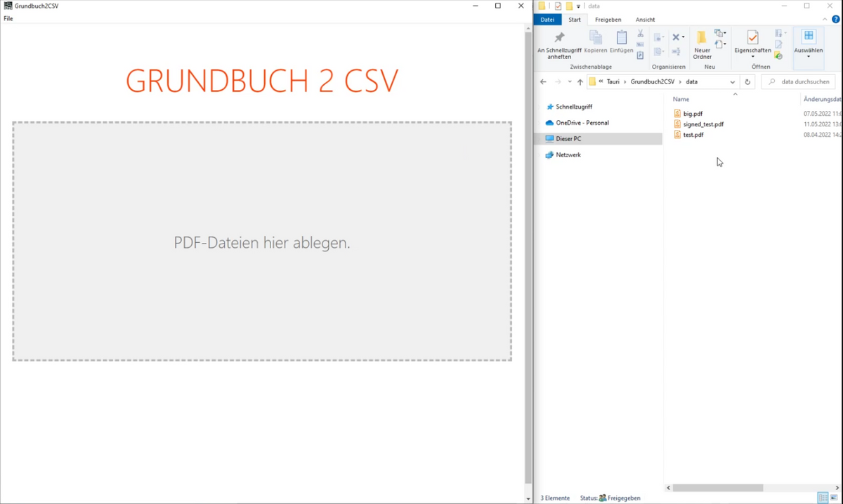Open the File menu in Grundbuch2CSV
The height and width of the screenshot is (504, 843).
pos(8,18)
